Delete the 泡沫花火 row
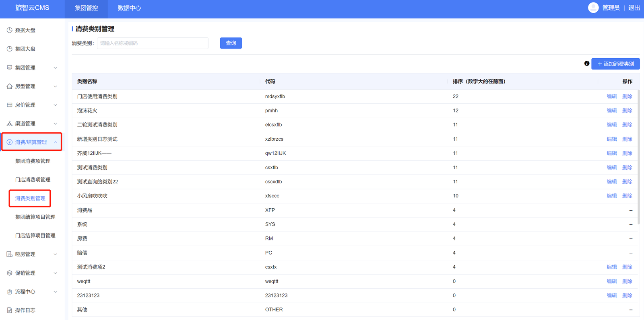 pyautogui.click(x=627, y=111)
